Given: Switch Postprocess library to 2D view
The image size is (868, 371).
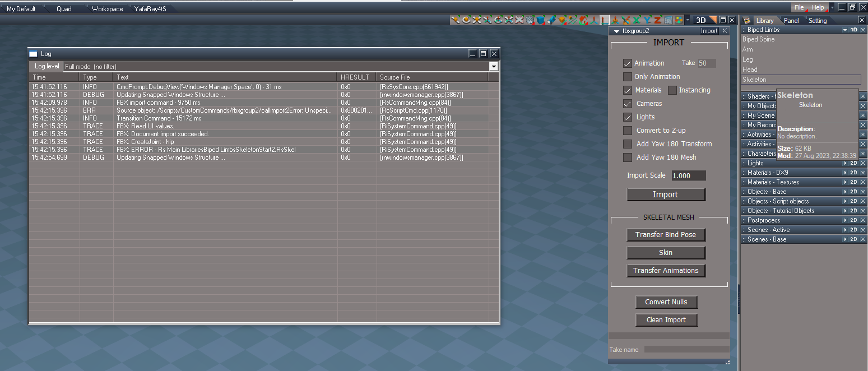Looking at the screenshot, I should (x=854, y=220).
